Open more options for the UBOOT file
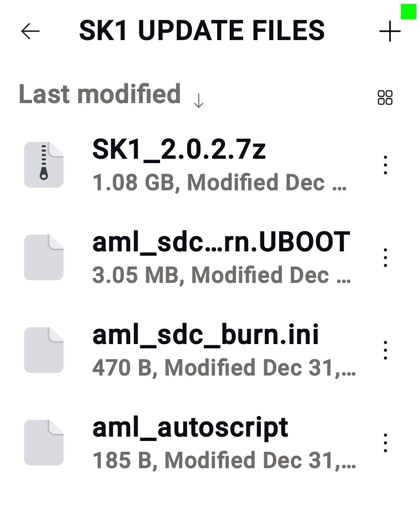The width and height of the screenshot is (420, 518). click(385, 258)
